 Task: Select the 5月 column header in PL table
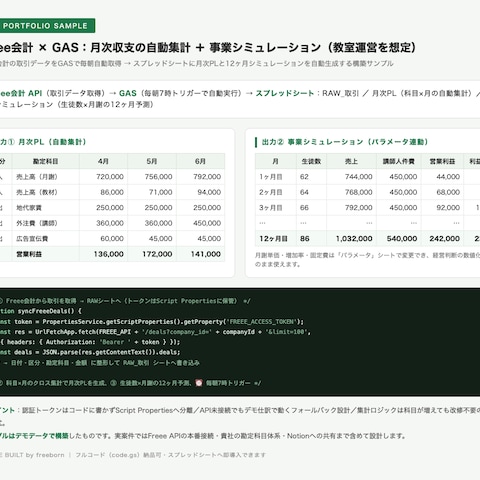[152, 161]
